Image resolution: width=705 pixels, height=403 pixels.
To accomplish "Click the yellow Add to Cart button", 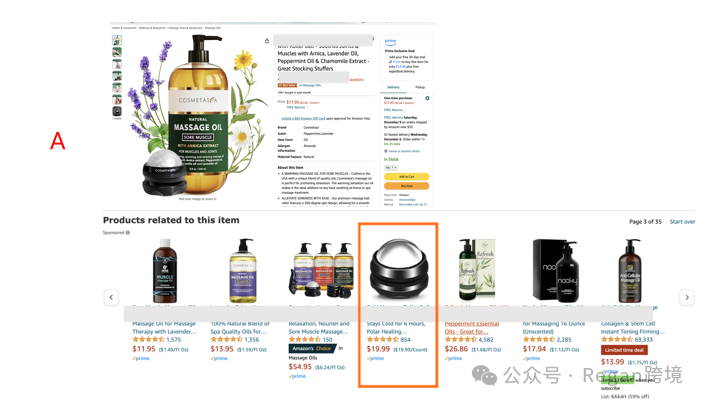I will (x=406, y=177).
